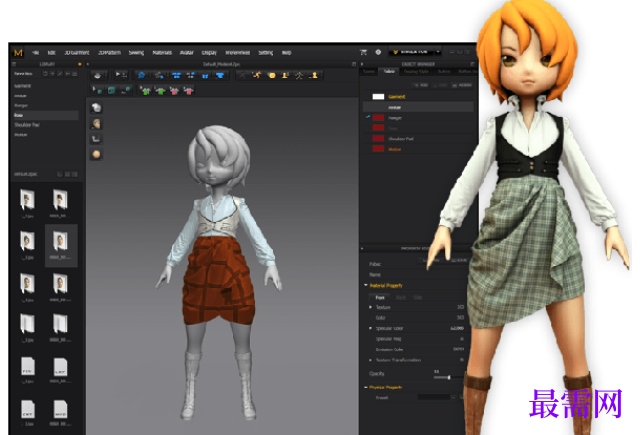
Task: Switch to the Front material tab
Action: pos(380,297)
